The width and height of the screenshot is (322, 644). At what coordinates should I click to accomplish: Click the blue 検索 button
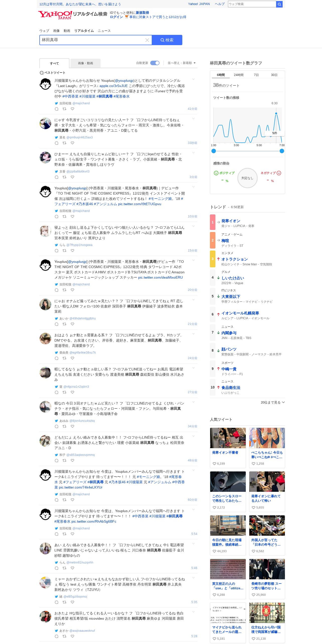[x=167, y=40]
